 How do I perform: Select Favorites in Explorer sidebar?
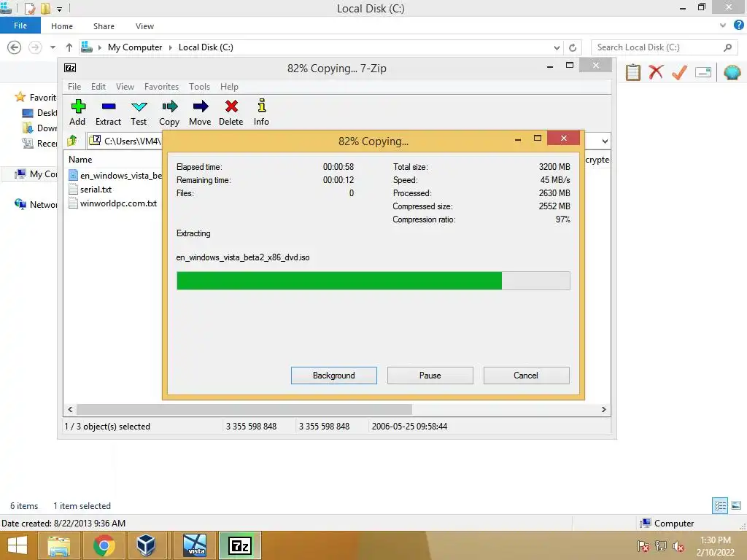click(x=35, y=97)
